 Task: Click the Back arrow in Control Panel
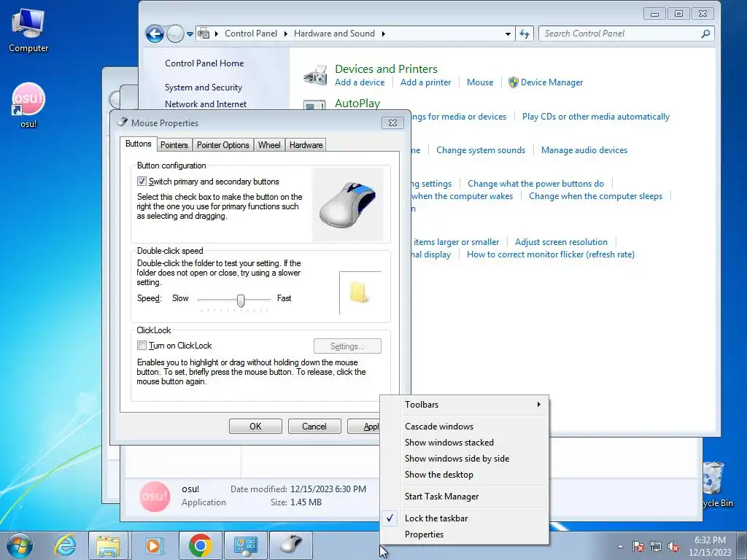tap(155, 34)
